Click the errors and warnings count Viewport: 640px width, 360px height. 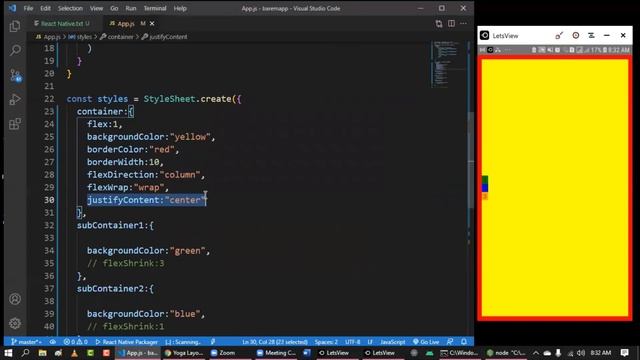(x=76, y=342)
